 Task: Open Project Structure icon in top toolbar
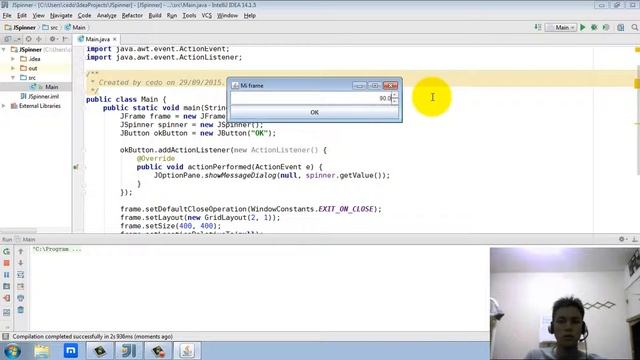pyautogui.click(x=621, y=27)
